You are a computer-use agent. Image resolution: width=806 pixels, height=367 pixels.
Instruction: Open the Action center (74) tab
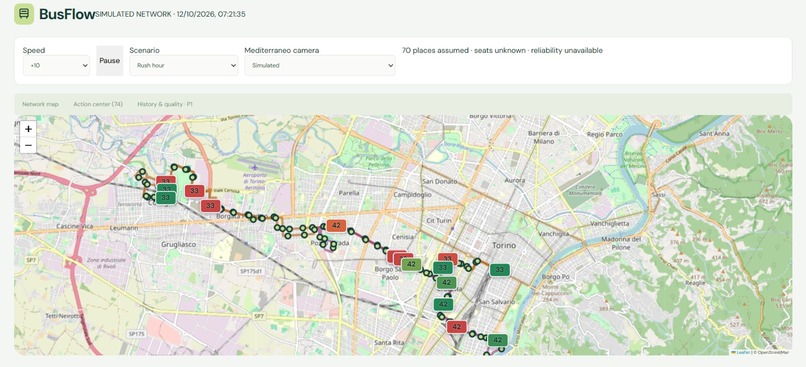click(98, 104)
